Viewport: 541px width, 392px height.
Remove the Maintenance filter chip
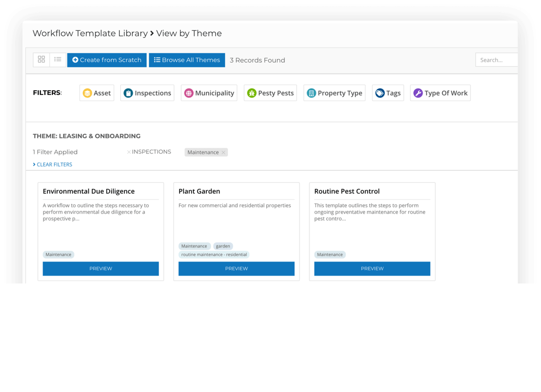223,152
